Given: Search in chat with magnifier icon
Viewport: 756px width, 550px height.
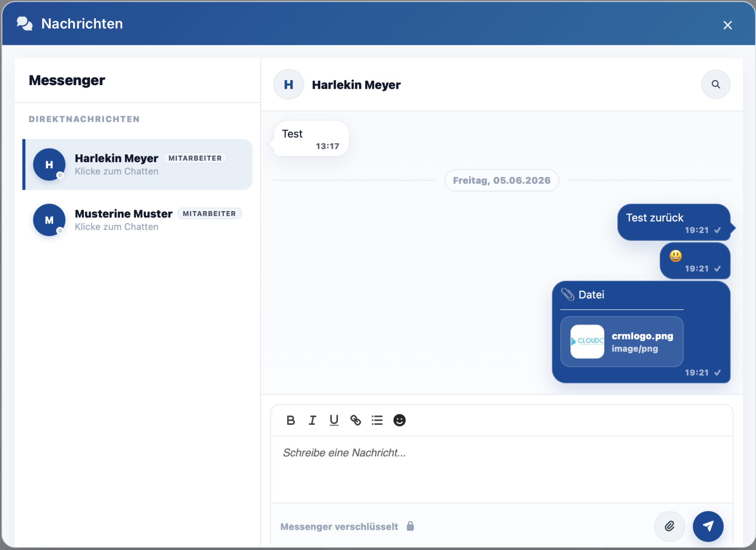Looking at the screenshot, I should click(x=716, y=84).
